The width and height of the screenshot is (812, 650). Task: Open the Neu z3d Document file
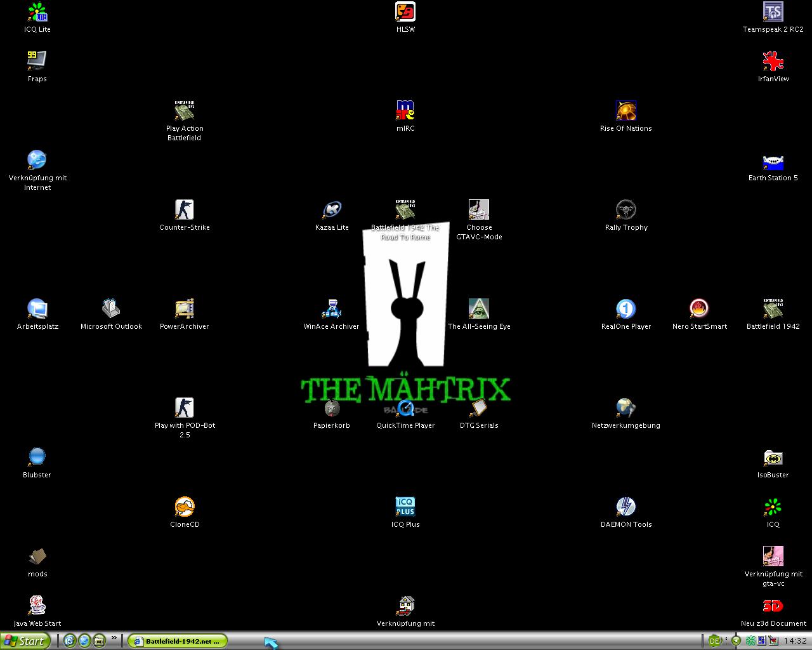pyautogui.click(x=773, y=611)
